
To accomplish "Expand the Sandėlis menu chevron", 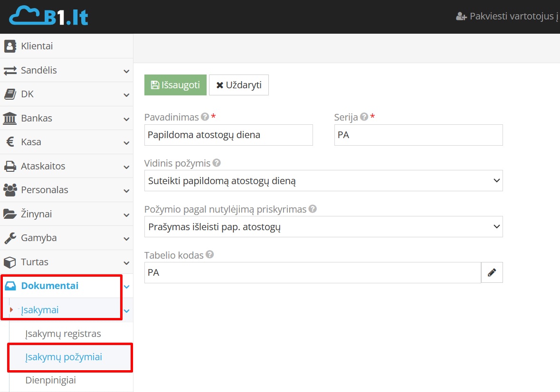I will [126, 71].
